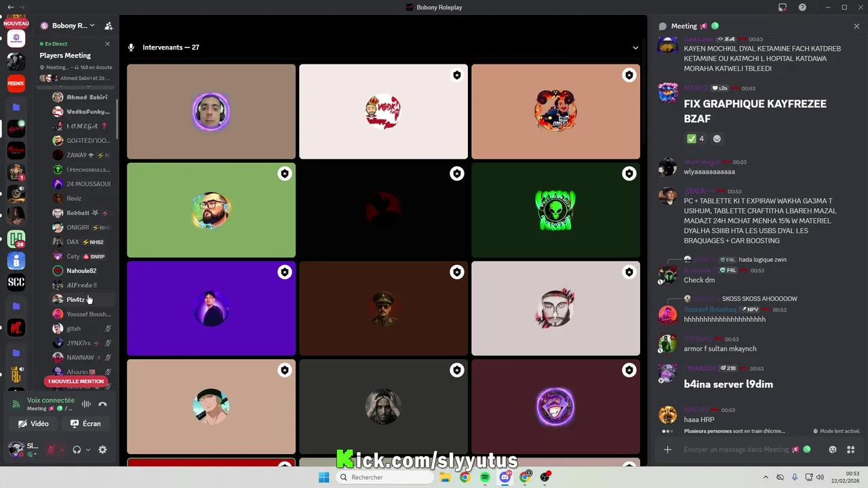Expand the Bobony R... server dropdown menu
This screenshot has width=868, height=488.
click(x=68, y=26)
